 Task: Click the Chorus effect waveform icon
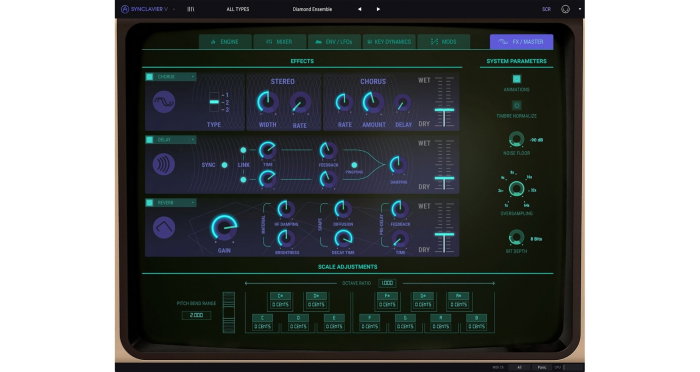click(164, 102)
